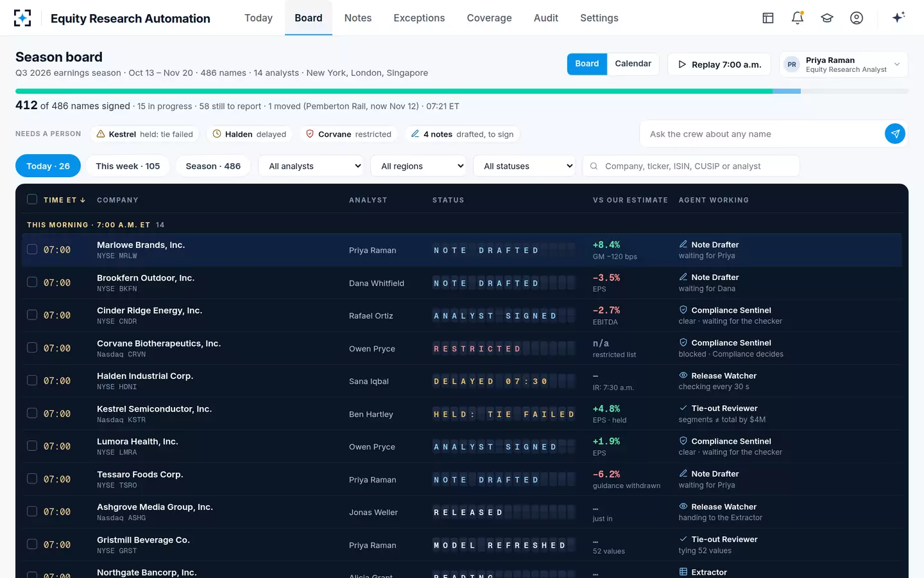Click the Extractor table icon for Northgate Bancorp
The image size is (924, 578).
click(x=683, y=572)
